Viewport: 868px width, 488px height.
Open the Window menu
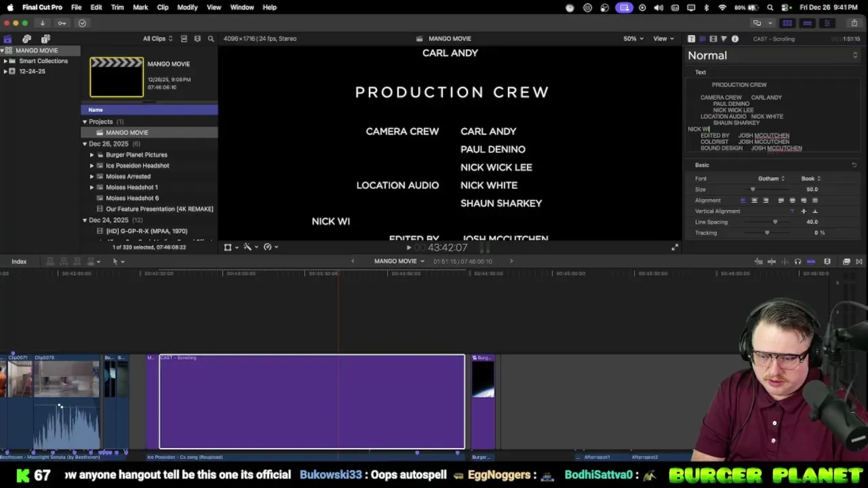(241, 7)
